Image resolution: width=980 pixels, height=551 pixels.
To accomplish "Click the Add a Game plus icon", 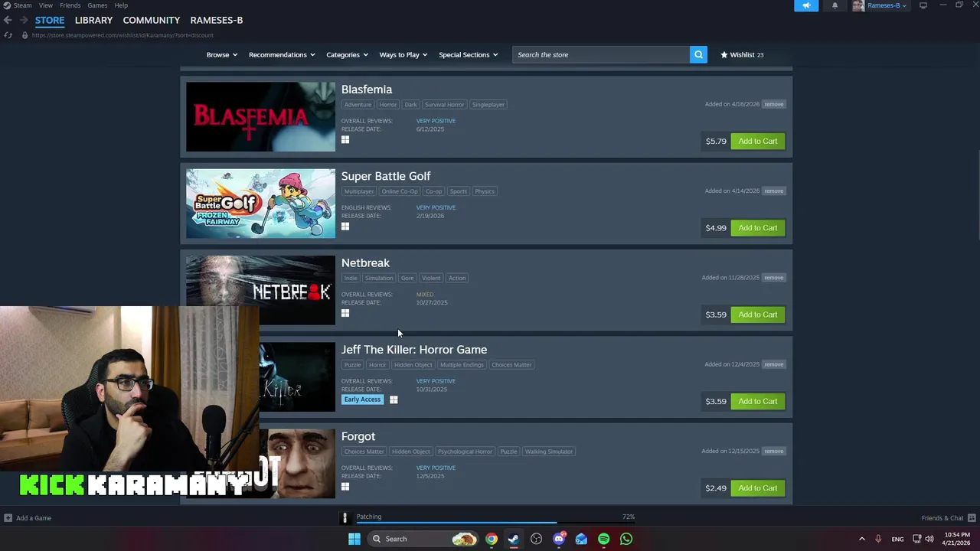I will 8,518.
